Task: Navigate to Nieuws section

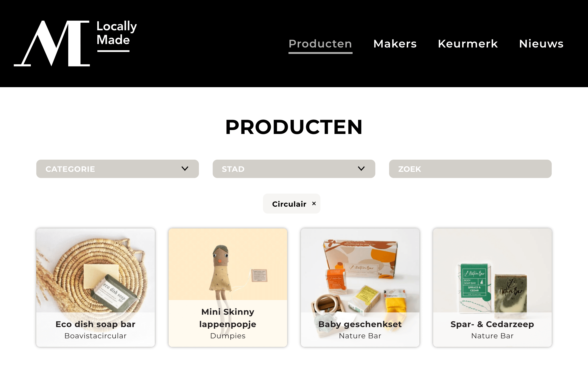Action: pos(541,44)
